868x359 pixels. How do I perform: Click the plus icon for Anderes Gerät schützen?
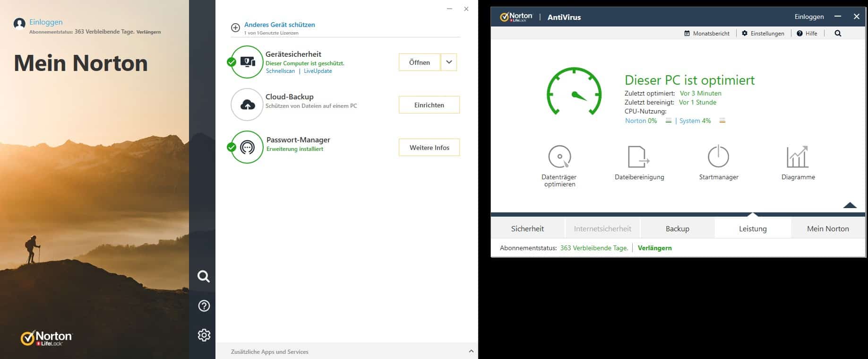pos(235,27)
